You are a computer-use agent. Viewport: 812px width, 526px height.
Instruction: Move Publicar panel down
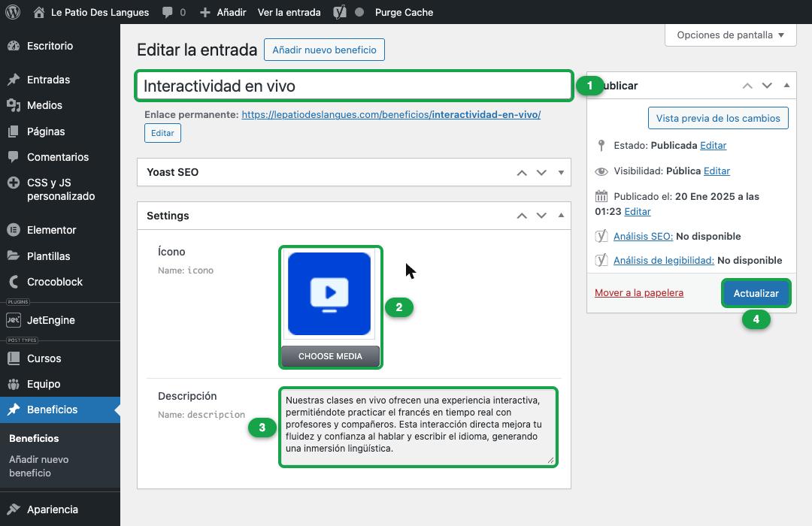(x=767, y=86)
